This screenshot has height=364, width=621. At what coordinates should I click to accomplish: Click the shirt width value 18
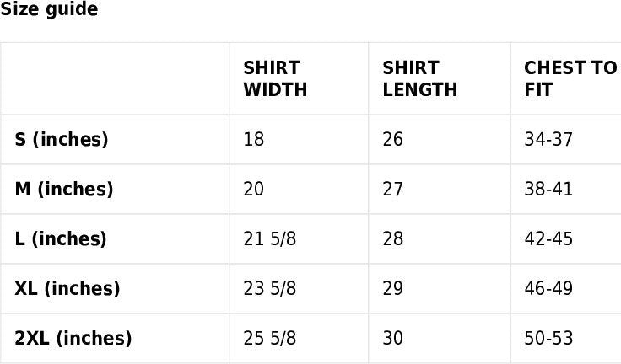[254, 139]
